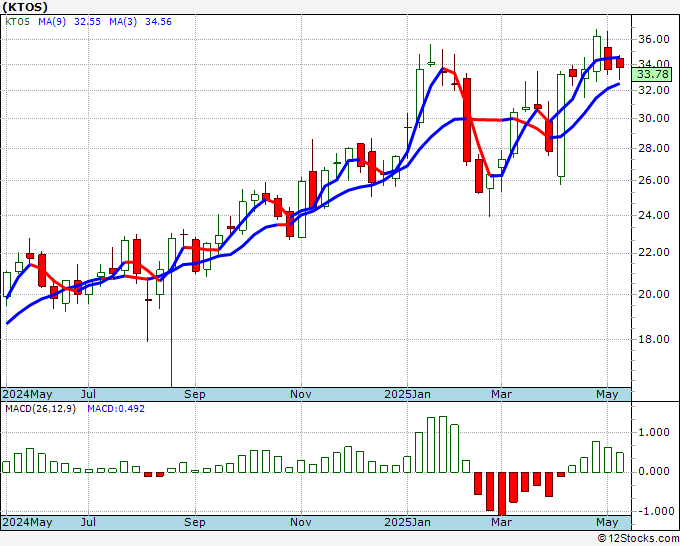Select the MA(3) legend label

(123, 22)
